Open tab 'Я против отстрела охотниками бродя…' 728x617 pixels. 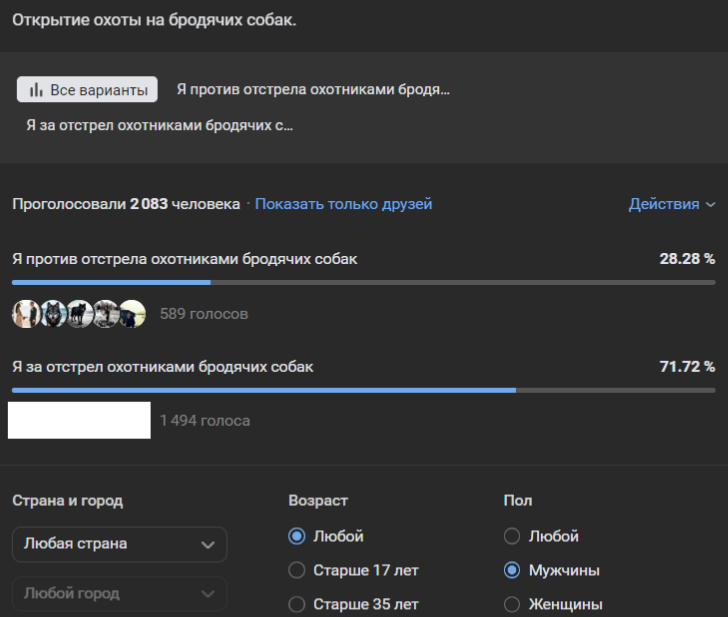[313, 89]
